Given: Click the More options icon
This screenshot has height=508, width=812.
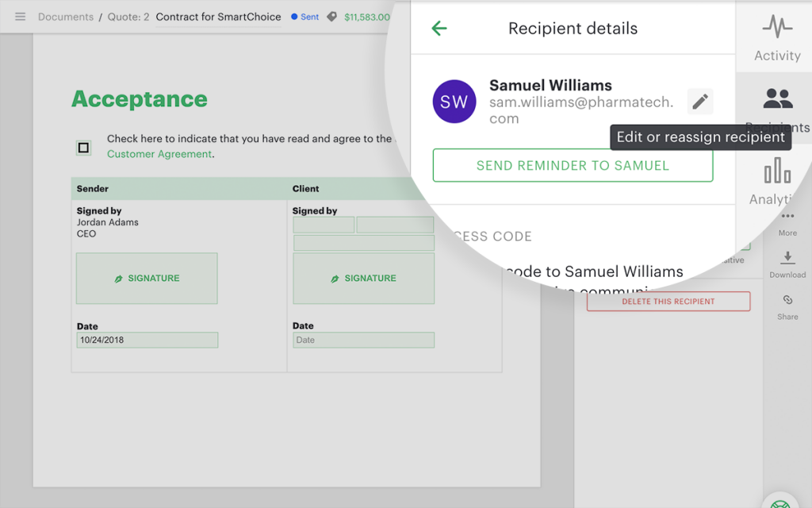Looking at the screenshot, I should point(787,222).
